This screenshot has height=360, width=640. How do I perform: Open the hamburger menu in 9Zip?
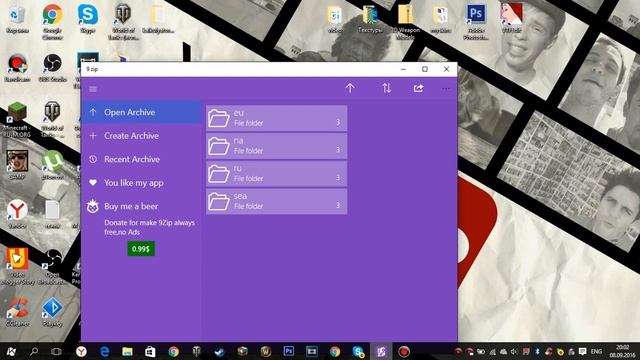point(93,89)
